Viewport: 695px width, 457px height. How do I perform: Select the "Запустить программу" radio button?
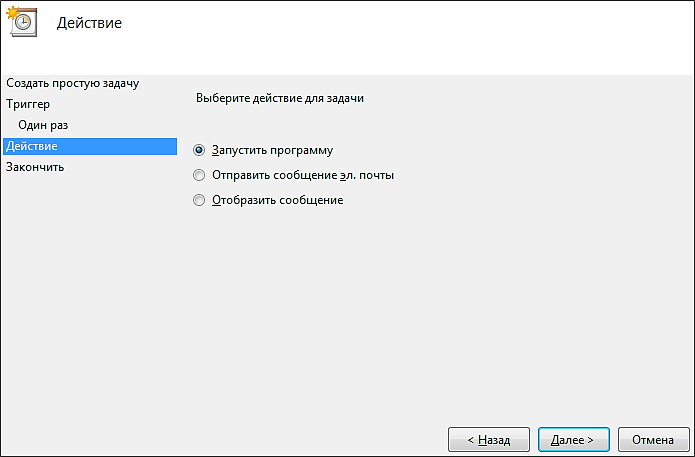click(199, 150)
